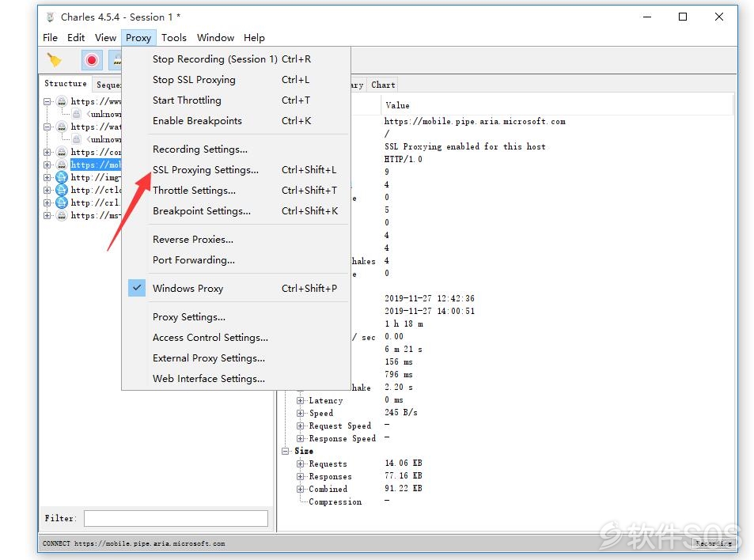Open Throttle Settings...
Image resolution: width=754 pixels, height=560 pixels.
click(236, 191)
